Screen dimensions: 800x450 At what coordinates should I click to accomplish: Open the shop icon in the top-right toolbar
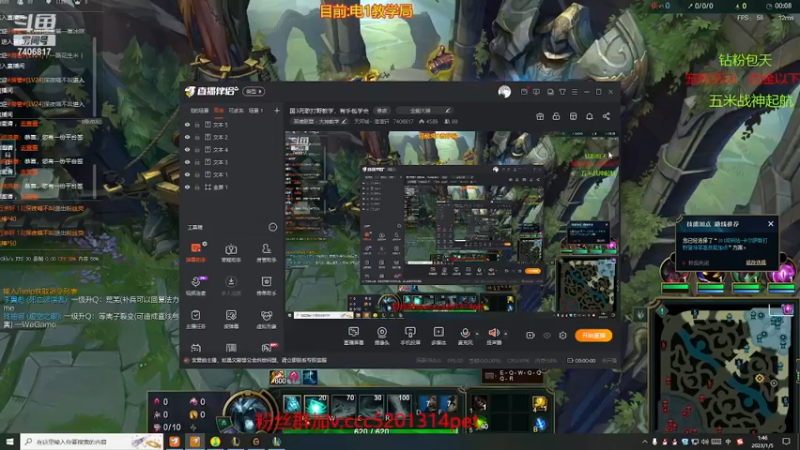click(x=573, y=116)
